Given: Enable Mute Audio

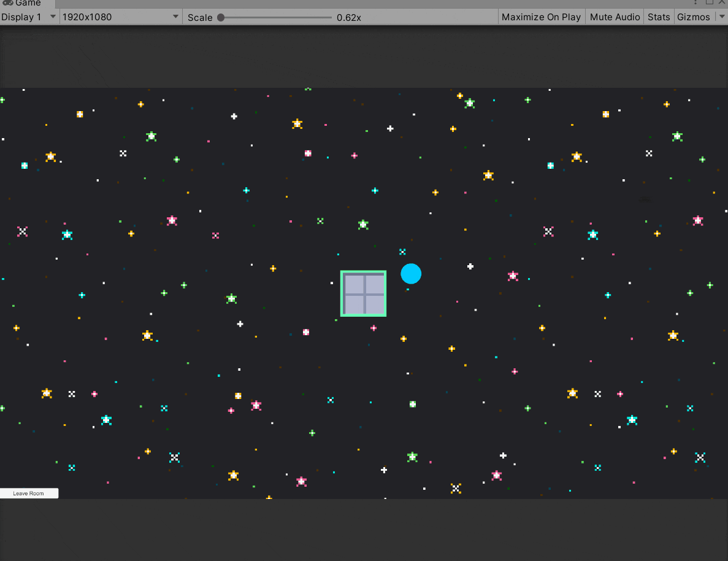Looking at the screenshot, I should pos(615,17).
